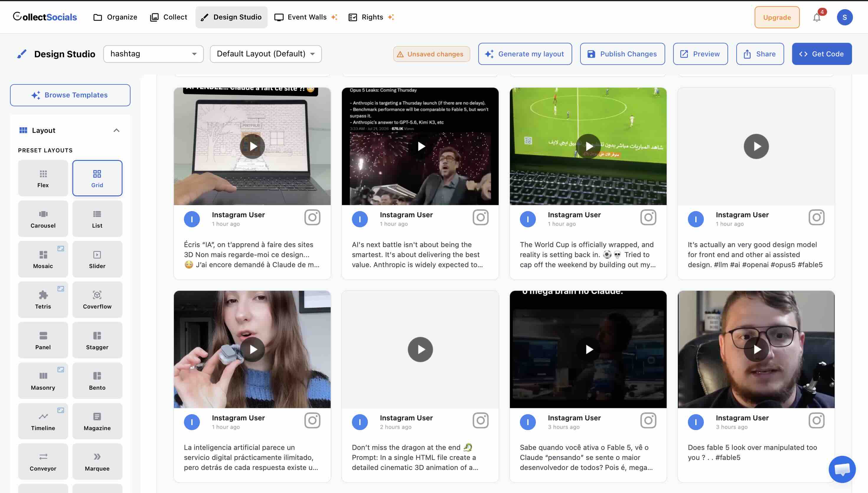Play the soccer match video
Viewport: 868px width, 493px height.
(588, 146)
